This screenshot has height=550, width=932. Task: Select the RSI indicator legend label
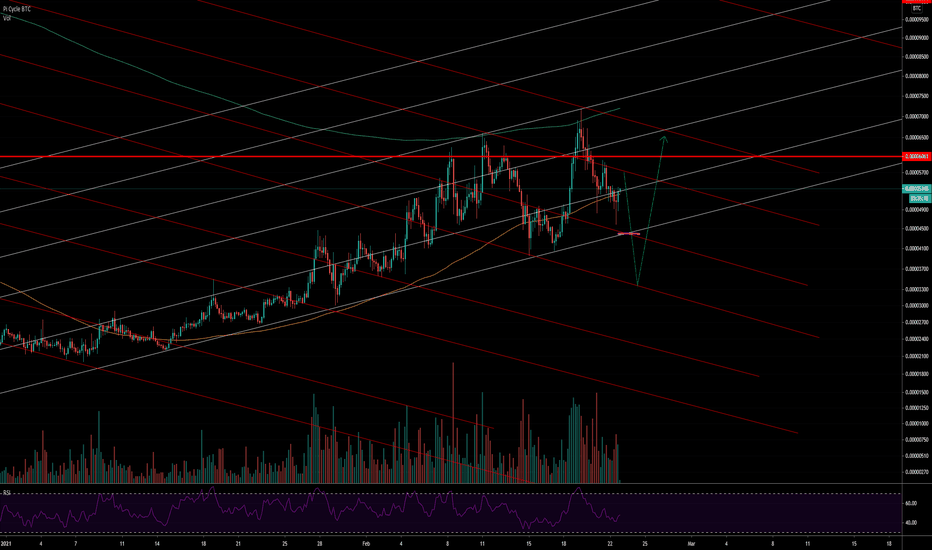pyautogui.click(x=7, y=493)
